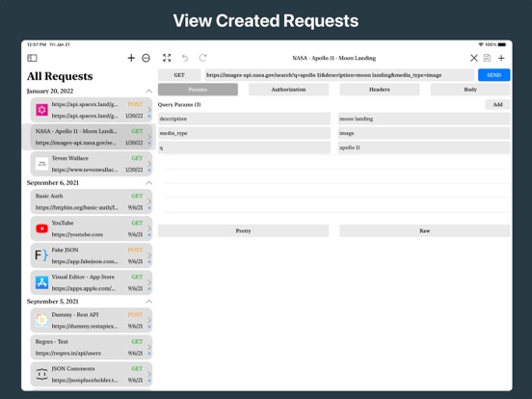Screen dimensions: 532x399
Task: Click chevron on Regres - Test row
Action: [149, 347]
